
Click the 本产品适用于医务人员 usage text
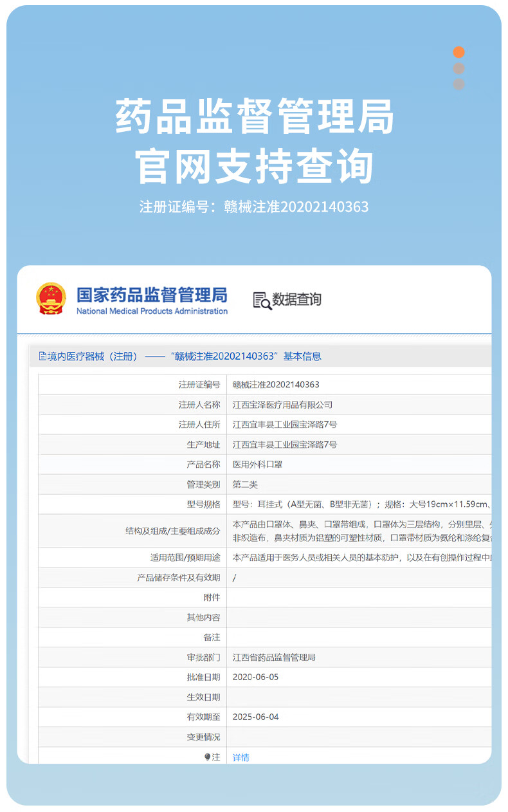point(362,558)
